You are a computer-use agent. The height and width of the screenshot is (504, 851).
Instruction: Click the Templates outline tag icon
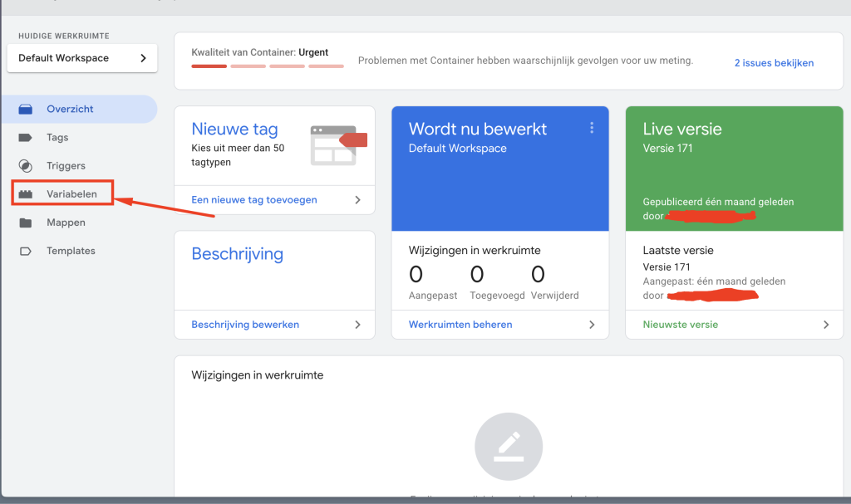pyautogui.click(x=26, y=251)
